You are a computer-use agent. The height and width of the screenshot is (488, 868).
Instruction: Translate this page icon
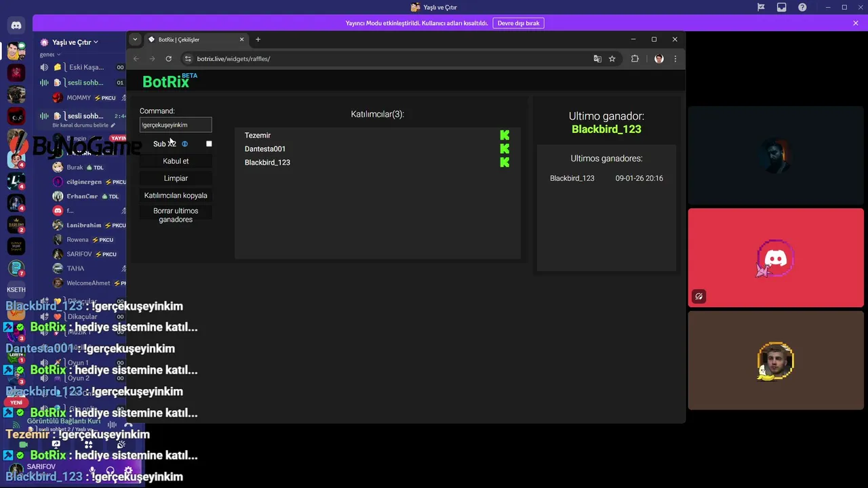(597, 59)
